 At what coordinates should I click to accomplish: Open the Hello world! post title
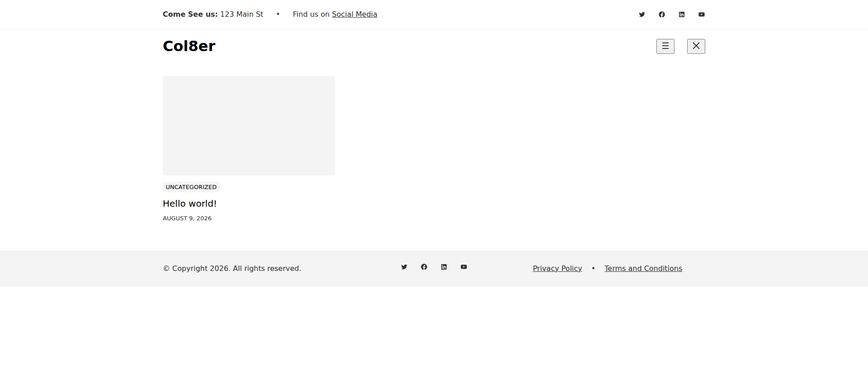pyautogui.click(x=190, y=204)
